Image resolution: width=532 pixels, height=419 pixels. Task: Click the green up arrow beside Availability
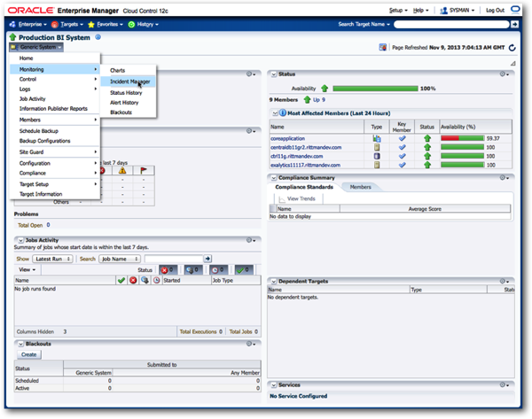(325, 89)
